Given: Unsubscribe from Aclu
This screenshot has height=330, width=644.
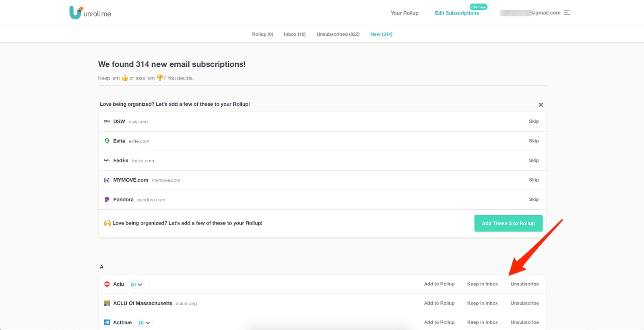Looking at the screenshot, I should pyautogui.click(x=524, y=284).
